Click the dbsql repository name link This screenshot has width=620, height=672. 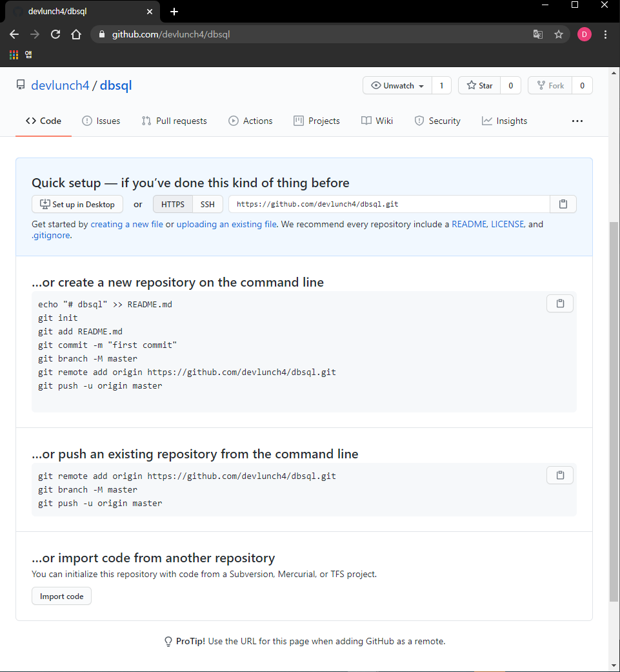tap(115, 85)
